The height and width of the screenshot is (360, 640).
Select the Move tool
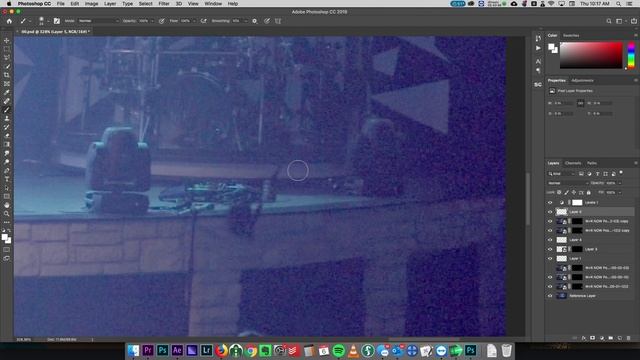[7, 40]
